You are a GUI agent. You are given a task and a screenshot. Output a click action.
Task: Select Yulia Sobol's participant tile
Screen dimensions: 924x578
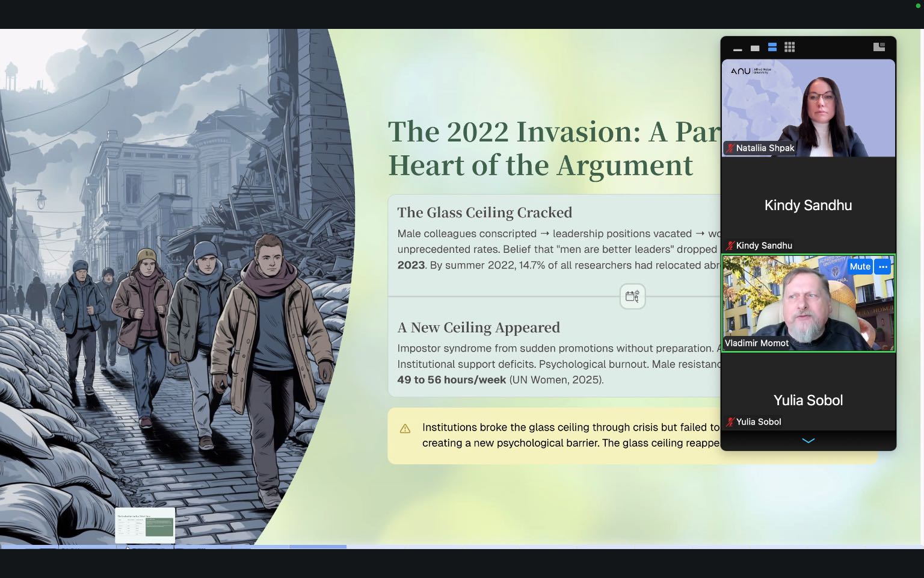pyautogui.click(x=808, y=400)
